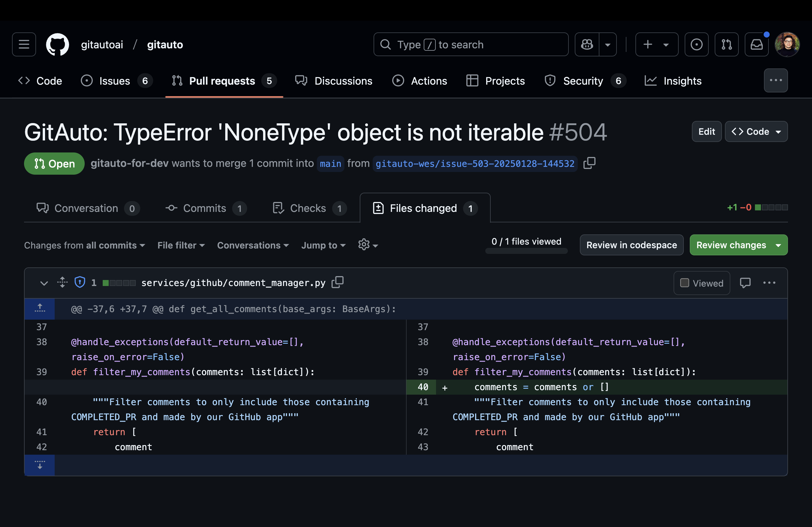Open the notifications inbox
The width and height of the screenshot is (812, 527).
756,44
